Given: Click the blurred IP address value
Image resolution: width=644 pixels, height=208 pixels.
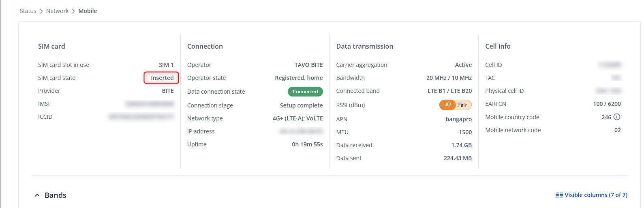Looking at the screenshot, I should click(x=301, y=131).
